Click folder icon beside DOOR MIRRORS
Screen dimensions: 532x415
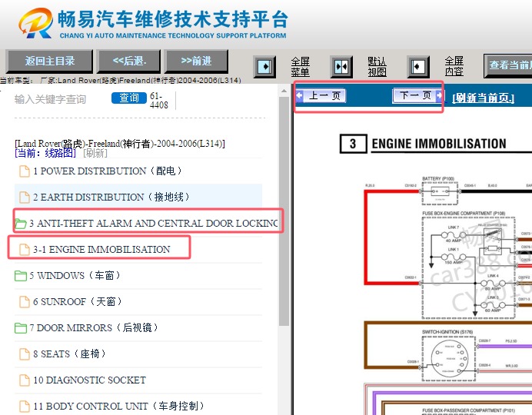[21, 328]
